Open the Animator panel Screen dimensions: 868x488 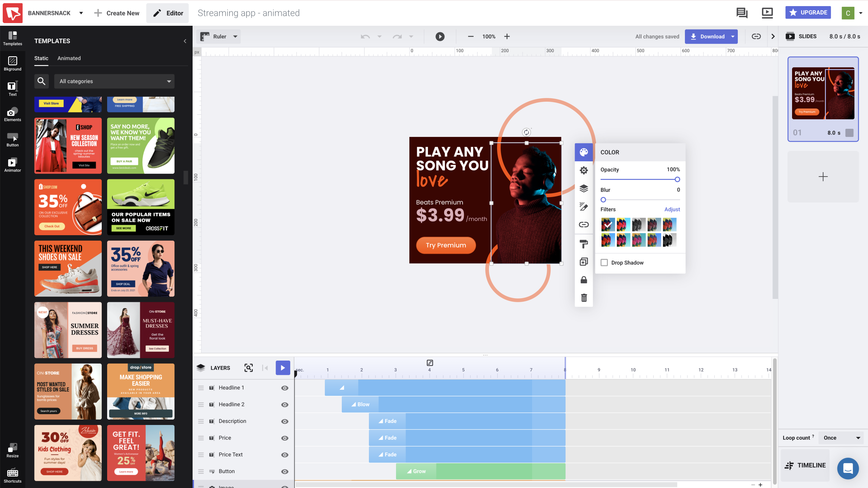(x=13, y=165)
